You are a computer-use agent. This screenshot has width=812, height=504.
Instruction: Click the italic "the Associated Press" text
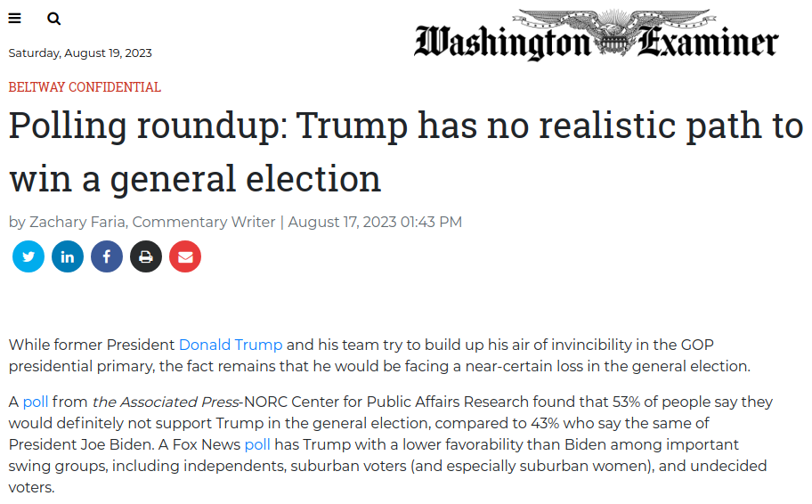click(x=166, y=402)
